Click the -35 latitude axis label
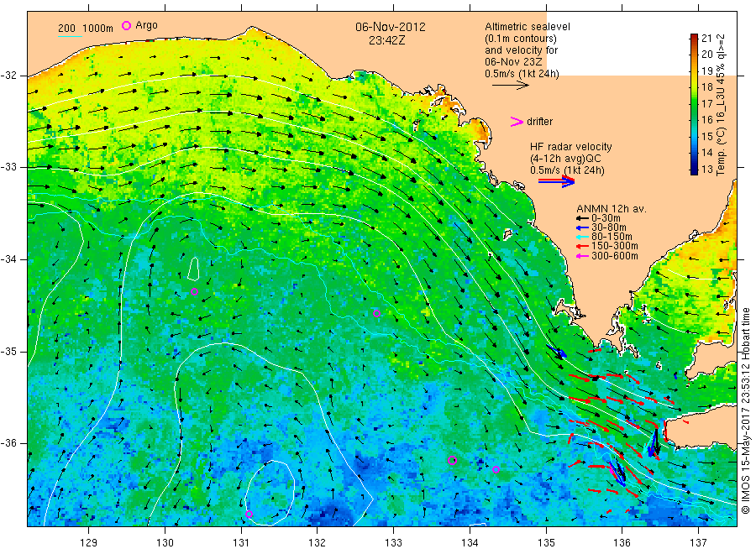Image resolution: width=756 pixels, height=554 pixels. [x=8, y=351]
